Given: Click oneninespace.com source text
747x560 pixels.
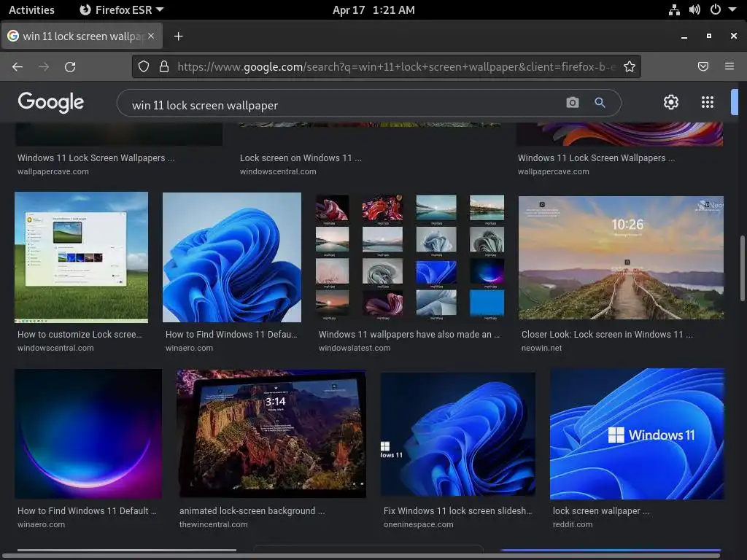Looking at the screenshot, I should tap(418, 524).
